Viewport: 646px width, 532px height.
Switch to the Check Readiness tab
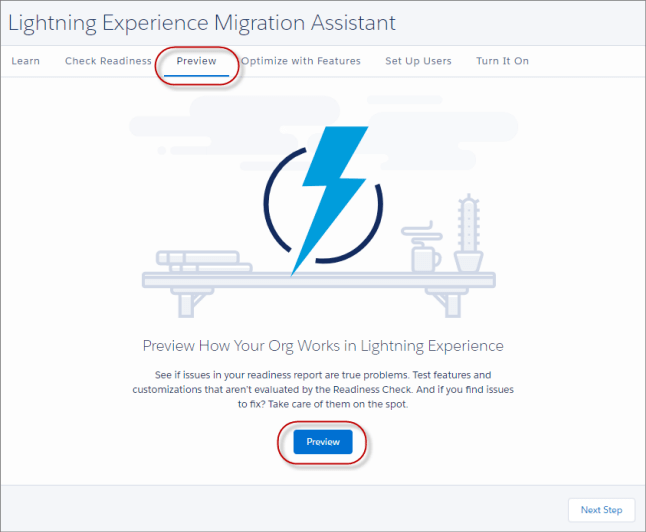coord(108,61)
